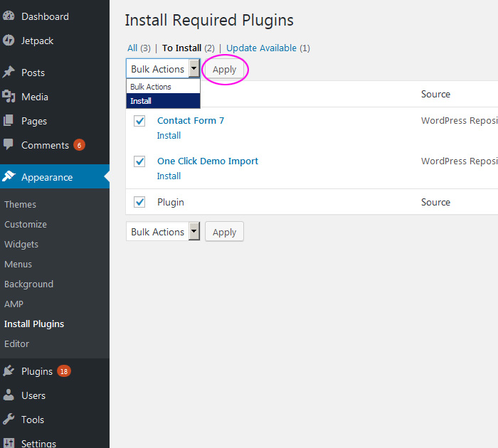Click the Jetpack lightning icon
The width and height of the screenshot is (498, 448).
click(x=9, y=41)
